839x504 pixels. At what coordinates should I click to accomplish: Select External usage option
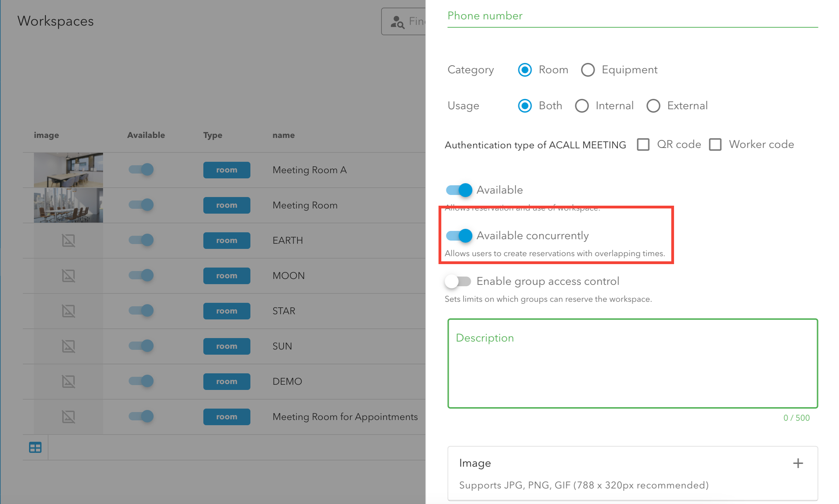click(653, 106)
